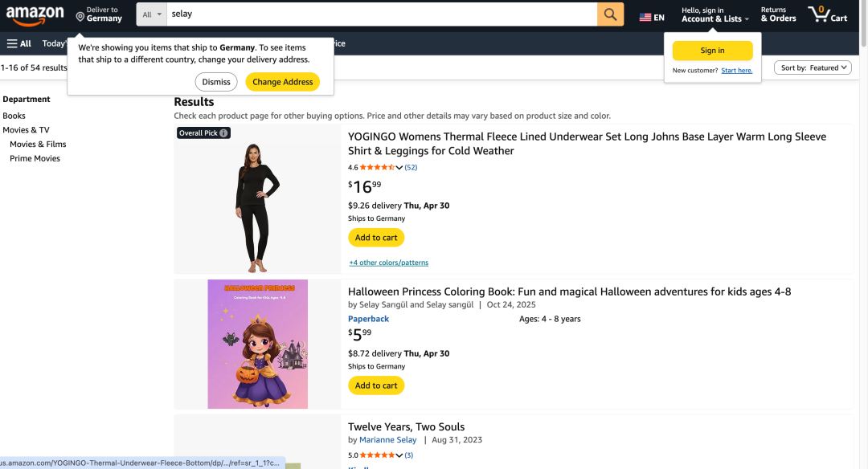Click the US flag language icon
The height and width of the screenshot is (469, 868).
point(645,18)
